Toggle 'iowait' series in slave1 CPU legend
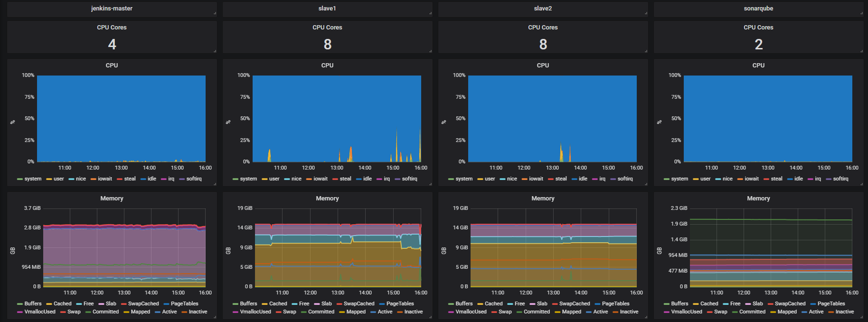Image resolution: width=868 pixels, height=322 pixels. pos(321,179)
